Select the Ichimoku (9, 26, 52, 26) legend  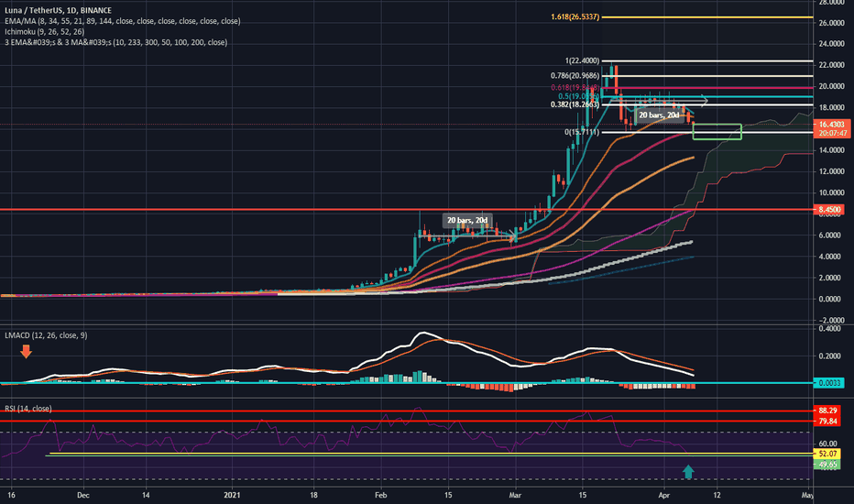[x=45, y=31]
